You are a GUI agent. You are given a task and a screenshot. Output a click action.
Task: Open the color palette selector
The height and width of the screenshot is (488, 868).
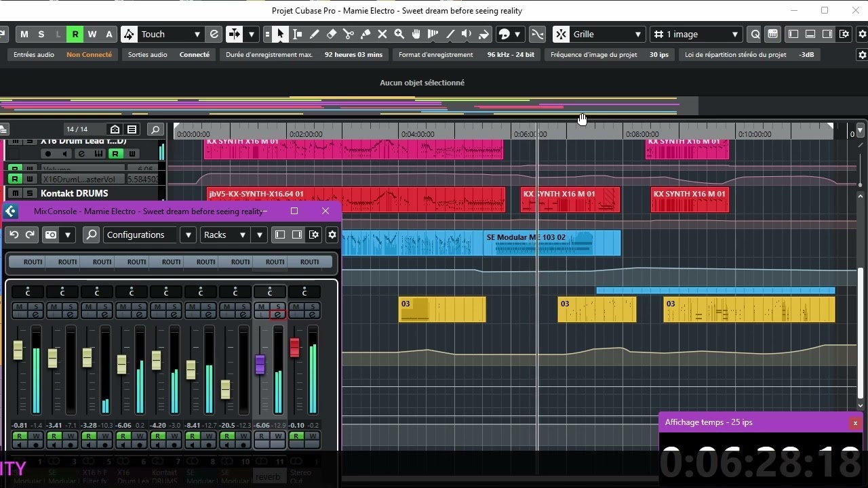pos(504,34)
